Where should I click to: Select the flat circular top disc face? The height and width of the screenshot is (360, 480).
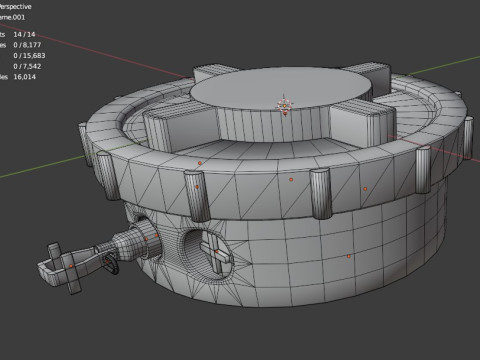click(x=280, y=87)
